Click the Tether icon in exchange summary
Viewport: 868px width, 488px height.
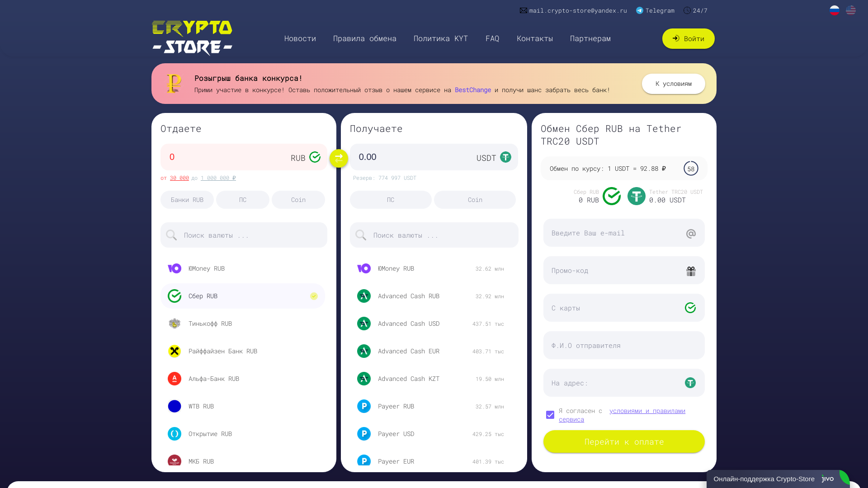(x=637, y=196)
